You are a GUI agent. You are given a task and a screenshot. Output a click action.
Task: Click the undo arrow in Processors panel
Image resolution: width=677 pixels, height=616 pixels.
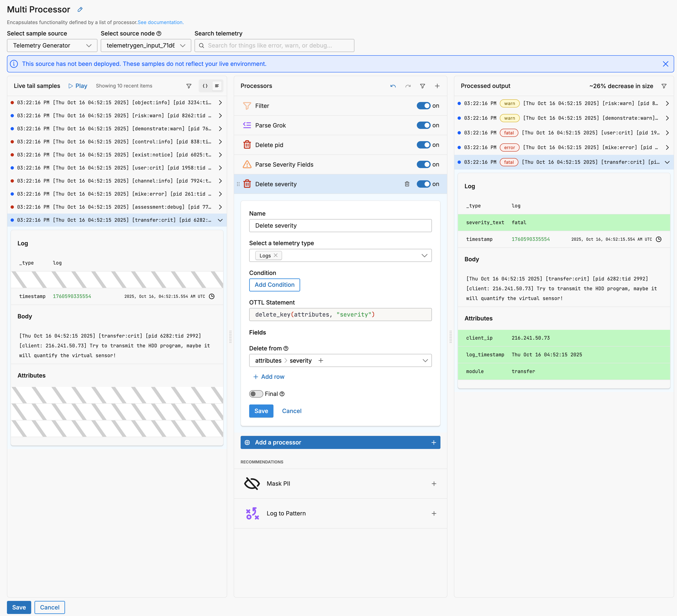tap(393, 86)
